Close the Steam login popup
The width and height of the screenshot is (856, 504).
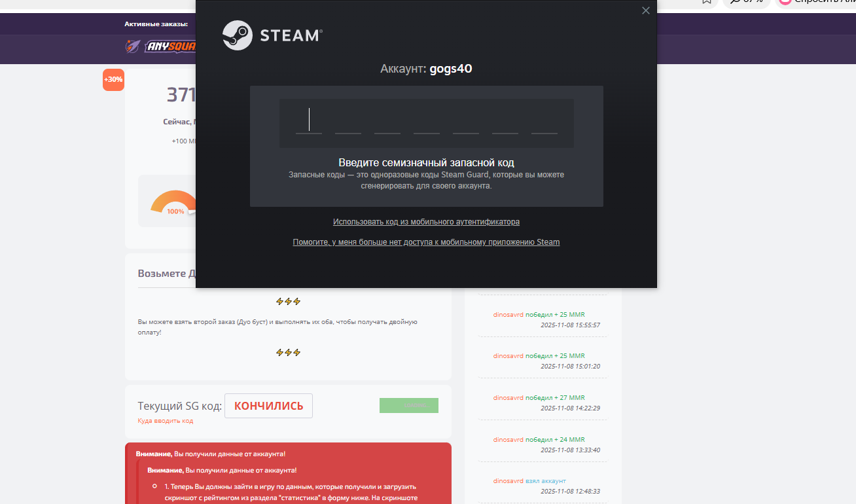646,10
